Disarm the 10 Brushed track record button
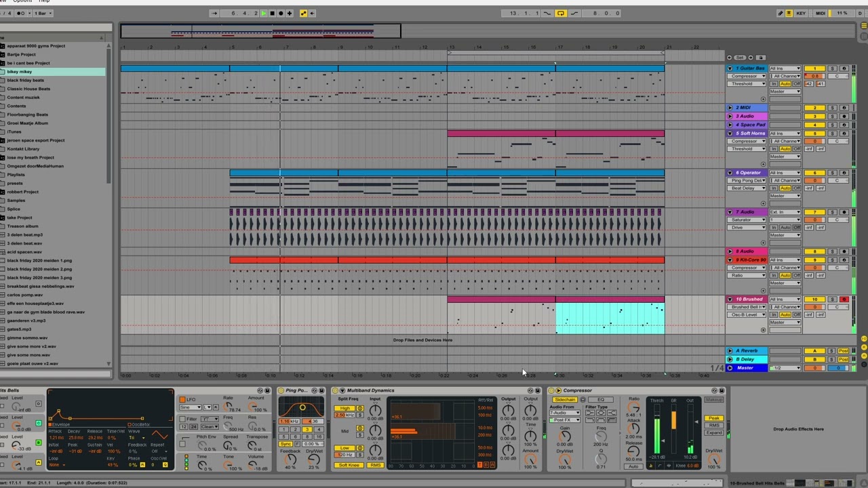The height and width of the screenshot is (488, 868). (x=844, y=300)
